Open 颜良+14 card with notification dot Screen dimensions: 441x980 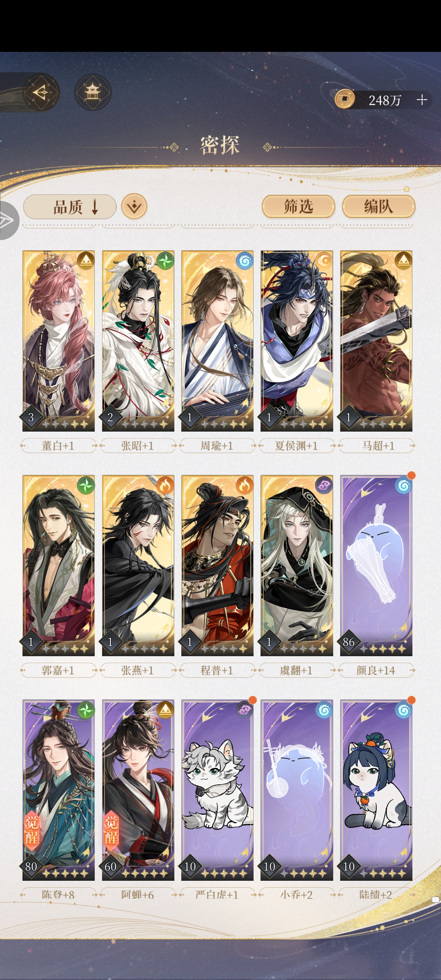pos(376,566)
